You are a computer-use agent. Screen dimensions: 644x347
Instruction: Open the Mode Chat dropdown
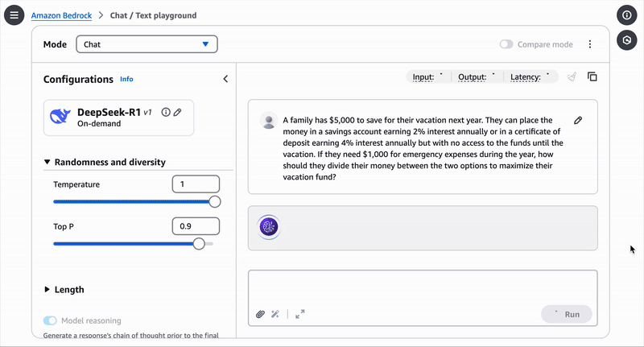tap(147, 44)
